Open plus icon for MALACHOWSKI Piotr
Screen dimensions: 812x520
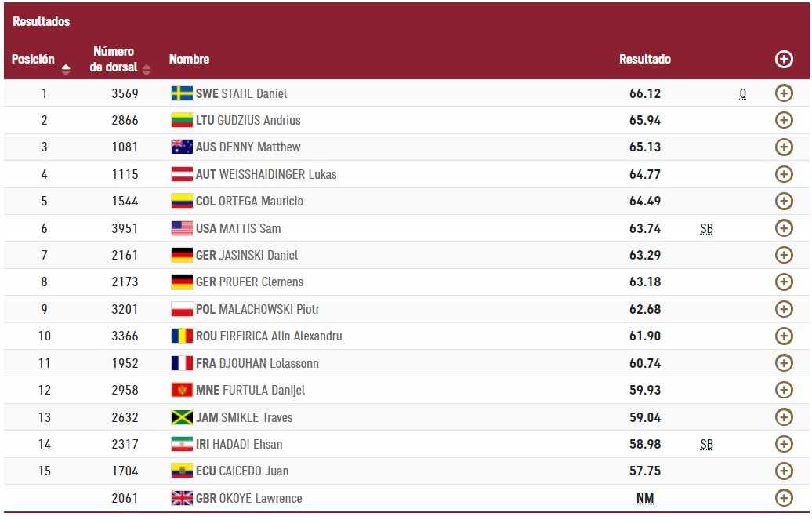pos(784,309)
